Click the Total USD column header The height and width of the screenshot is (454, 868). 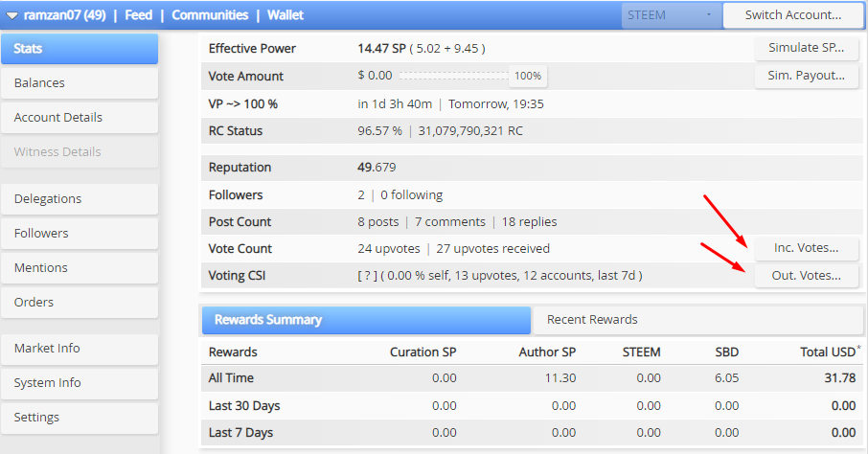tap(830, 352)
